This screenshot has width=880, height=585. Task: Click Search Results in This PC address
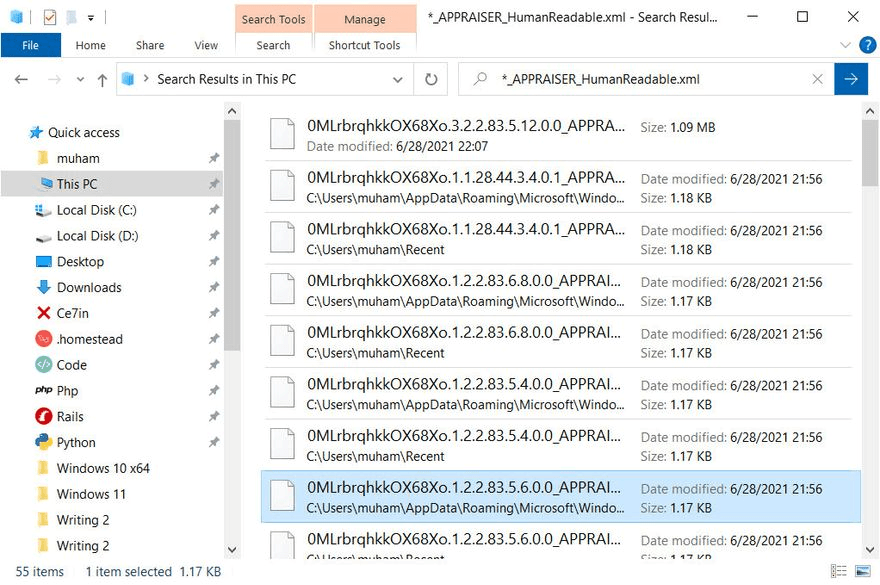point(226,79)
